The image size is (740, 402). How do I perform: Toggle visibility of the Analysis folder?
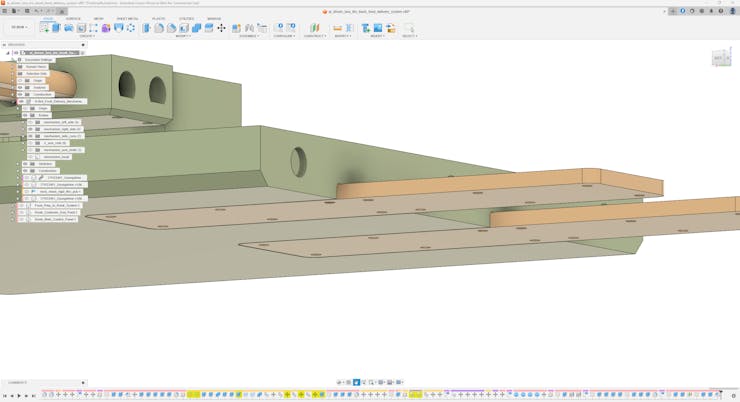coord(20,88)
